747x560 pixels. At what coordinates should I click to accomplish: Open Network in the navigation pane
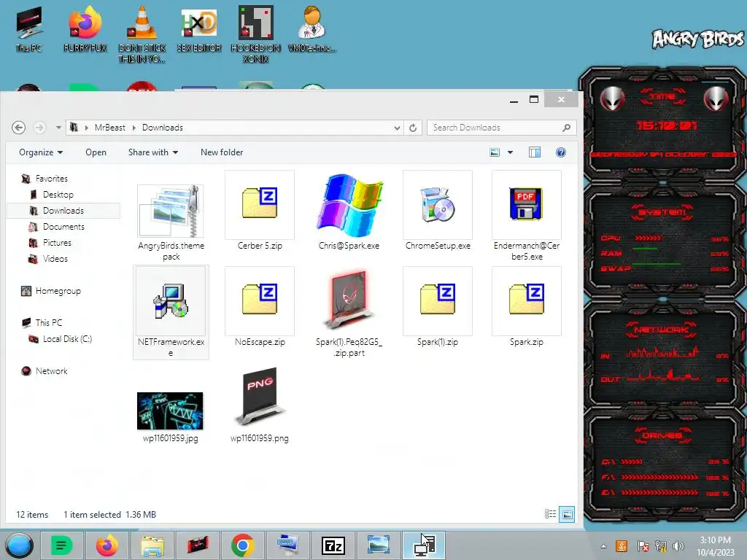point(52,371)
